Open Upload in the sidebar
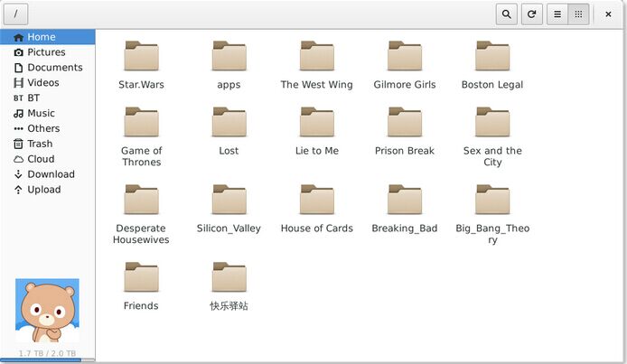Image resolution: width=627 pixels, height=364 pixels. coord(48,190)
